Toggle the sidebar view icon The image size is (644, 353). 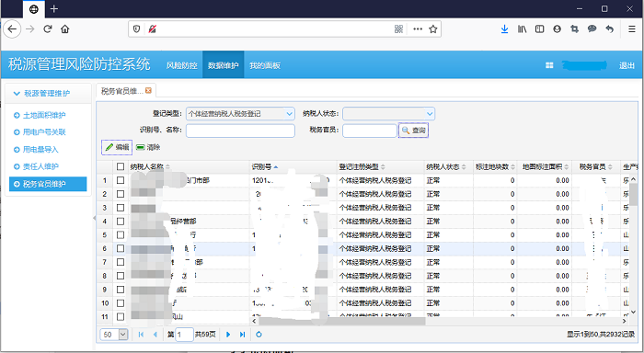click(540, 29)
